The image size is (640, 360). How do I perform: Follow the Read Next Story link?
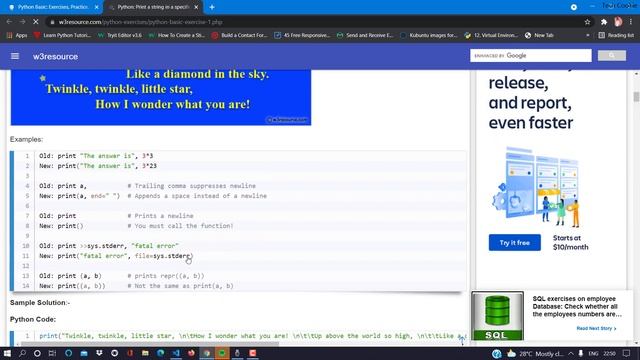point(596,328)
